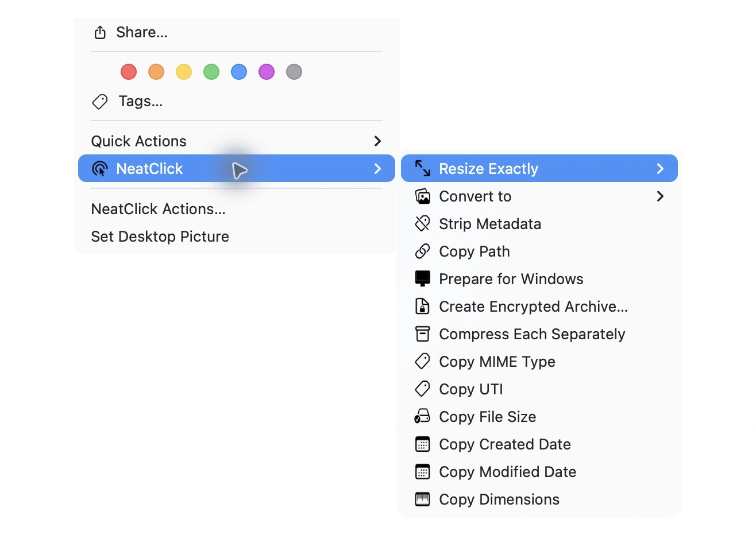Viewport: 756px width, 539px height.
Task: Click the Strip Metadata icon
Action: 423,223
